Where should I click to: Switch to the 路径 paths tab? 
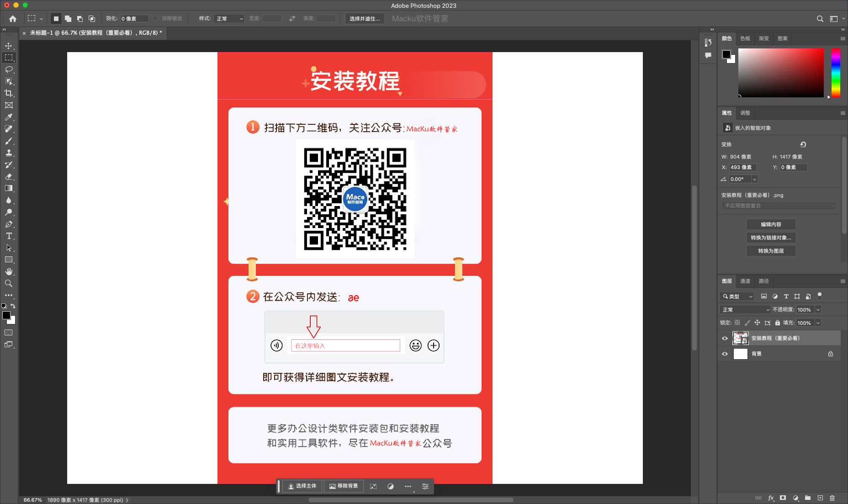[764, 281]
